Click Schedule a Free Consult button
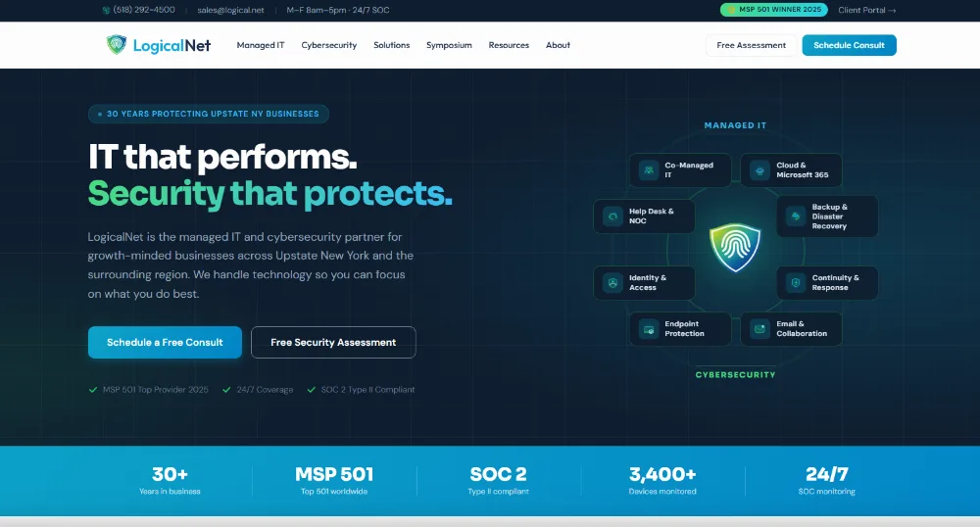 click(165, 342)
